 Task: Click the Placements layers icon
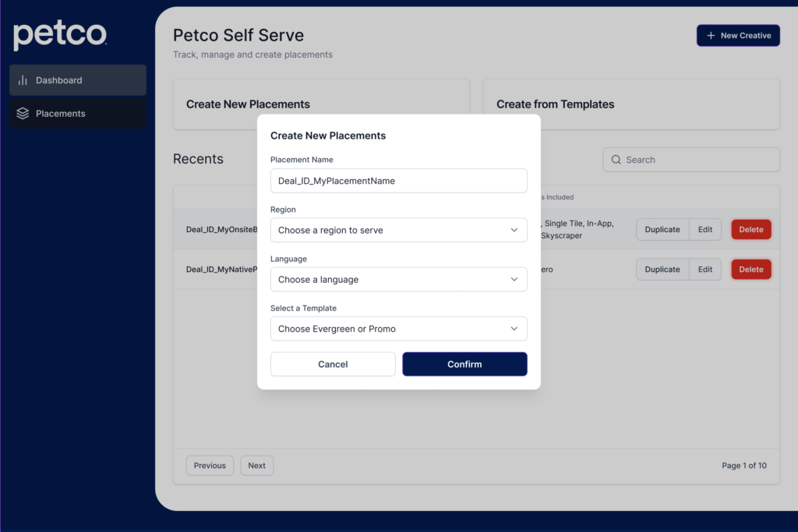tap(23, 114)
